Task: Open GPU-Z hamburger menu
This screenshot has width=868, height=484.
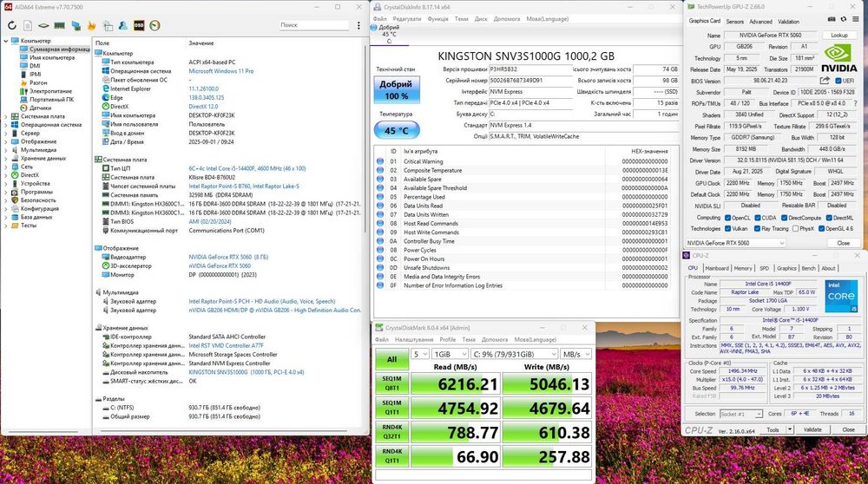Action: pos(856,19)
